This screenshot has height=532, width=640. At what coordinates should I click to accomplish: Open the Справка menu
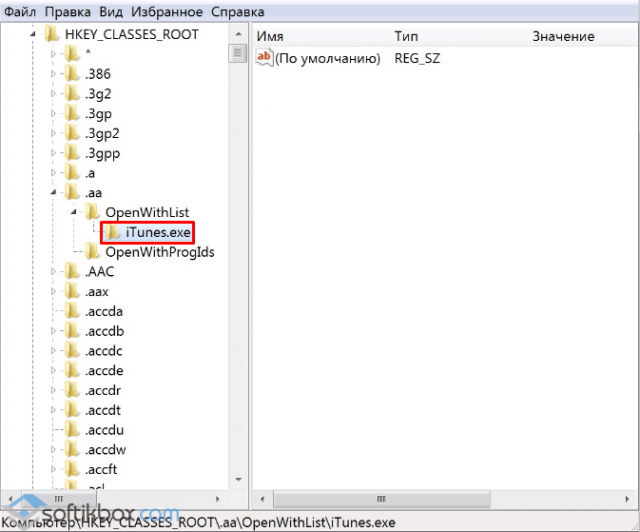tap(238, 12)
